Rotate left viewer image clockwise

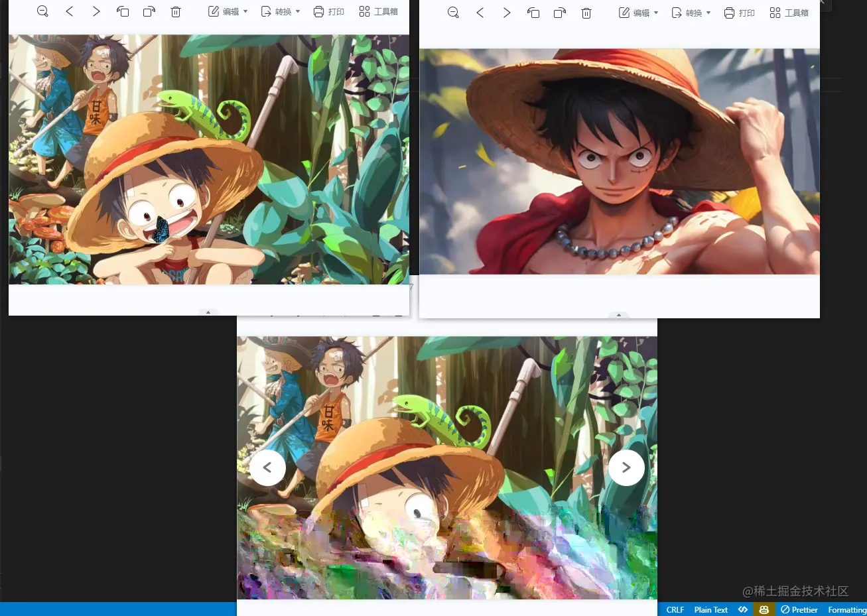click(149, 11)
